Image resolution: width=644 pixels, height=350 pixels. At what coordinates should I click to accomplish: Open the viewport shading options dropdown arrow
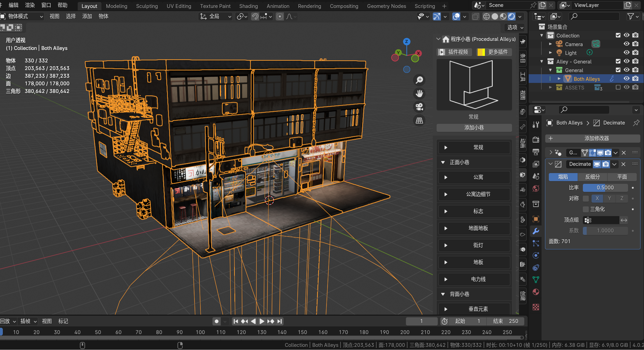click(x=520, y=16)
